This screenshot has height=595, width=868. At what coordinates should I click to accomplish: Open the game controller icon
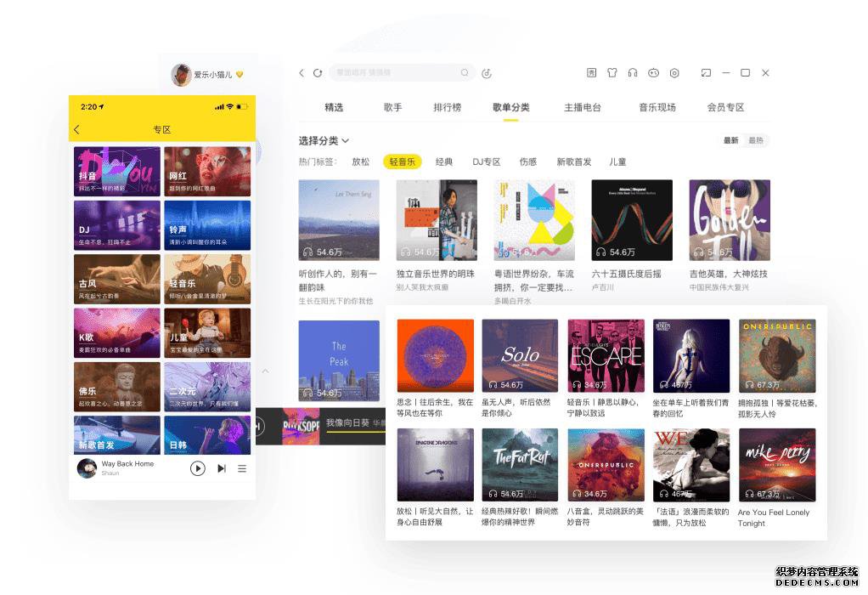(653, 73)
